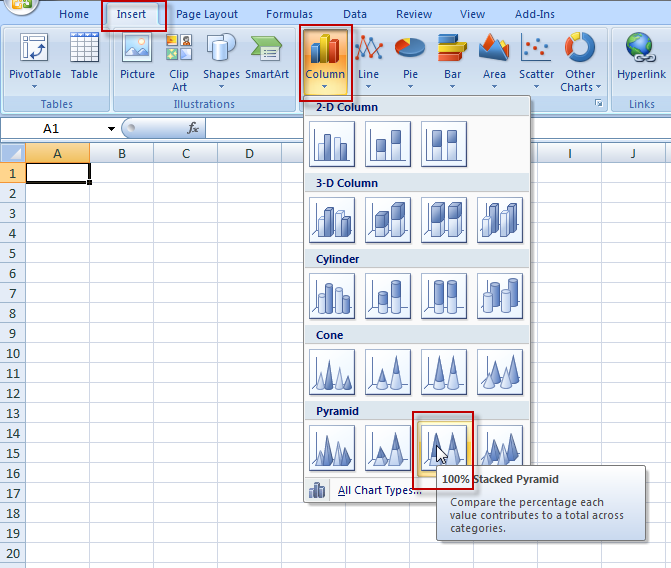The width and height of the screenshot is (671, 568).
Task: Pick 100% Stacked Pyramid chart
Action: coord(444,448)
